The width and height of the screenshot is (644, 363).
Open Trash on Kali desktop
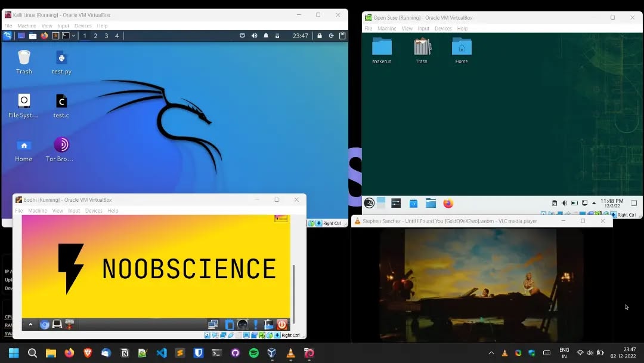click(24, 62)
